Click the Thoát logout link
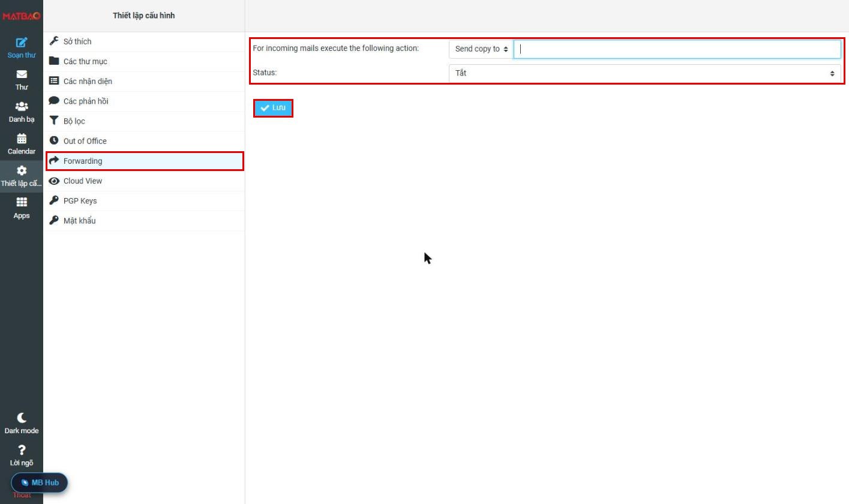Viewport: 849px width, 504px height. [22, 495]
